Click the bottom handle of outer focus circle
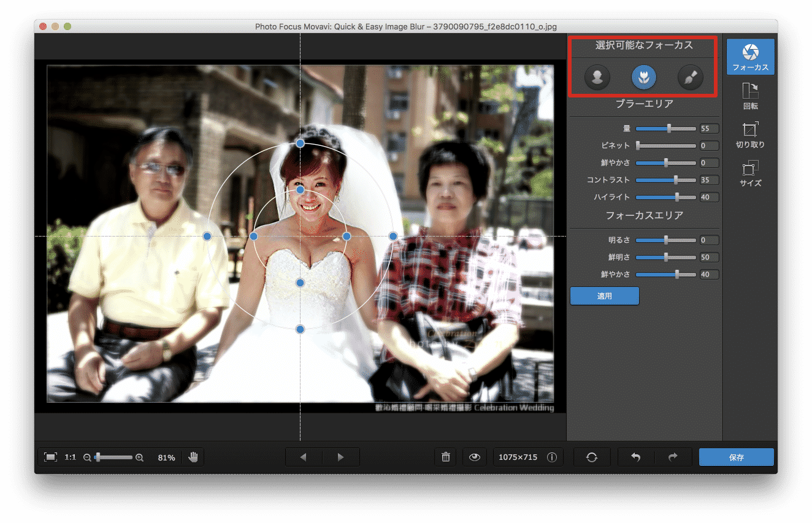The image size is (812, 523). point(300,329)
